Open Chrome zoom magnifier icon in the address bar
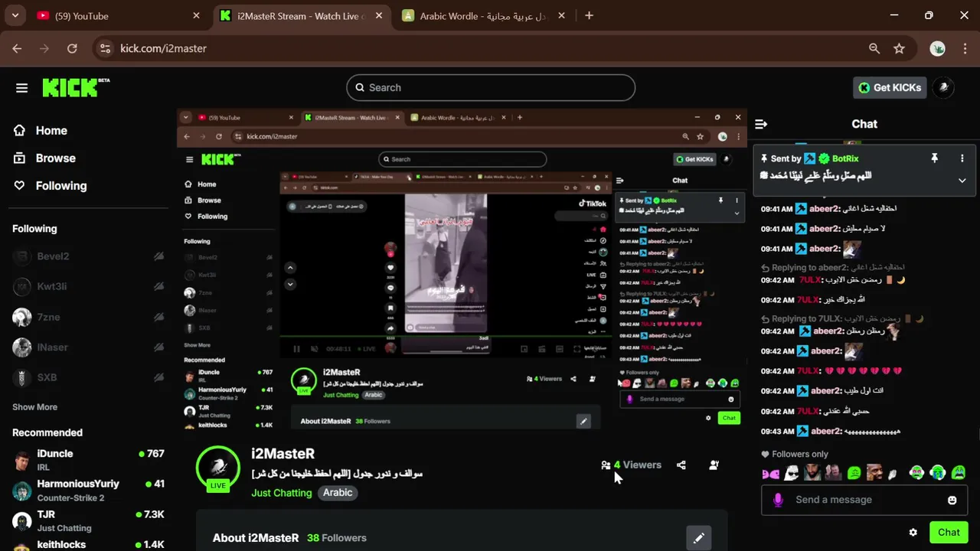 [x=874, y=48]
